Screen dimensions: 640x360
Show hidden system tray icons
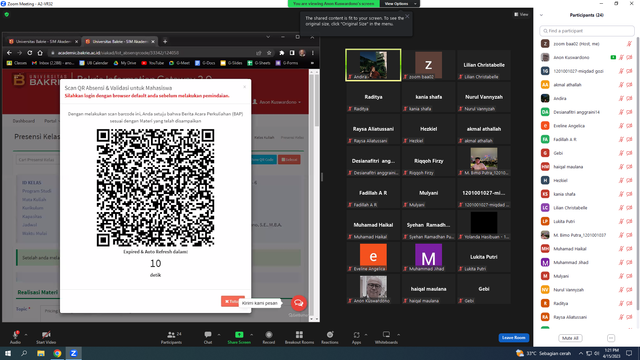pos(580,353)
